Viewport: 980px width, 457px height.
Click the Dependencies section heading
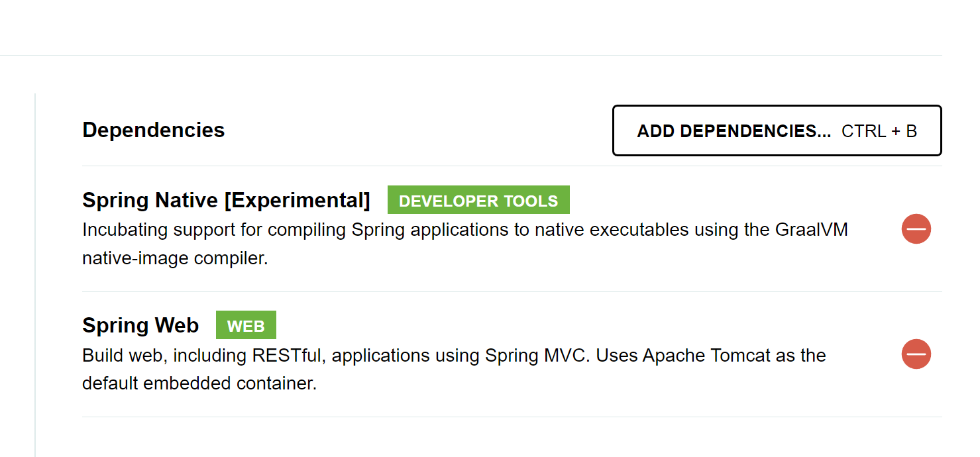[154, 130]
